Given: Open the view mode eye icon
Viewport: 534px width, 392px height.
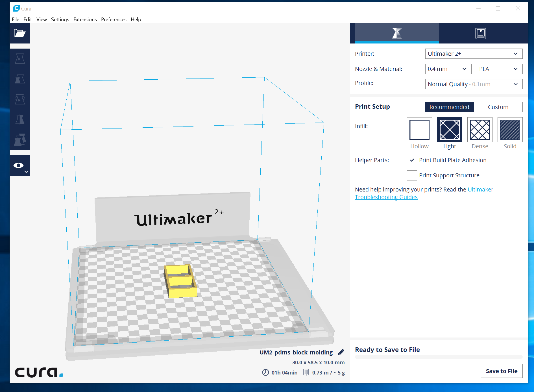Looking at the screenshot, I should 20,165.
